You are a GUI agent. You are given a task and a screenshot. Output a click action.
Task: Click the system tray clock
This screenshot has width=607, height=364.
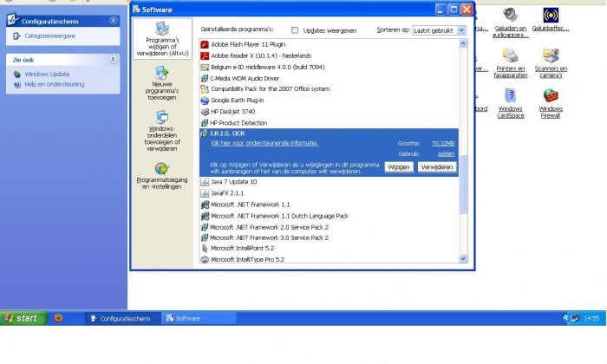tap(591, 318)
